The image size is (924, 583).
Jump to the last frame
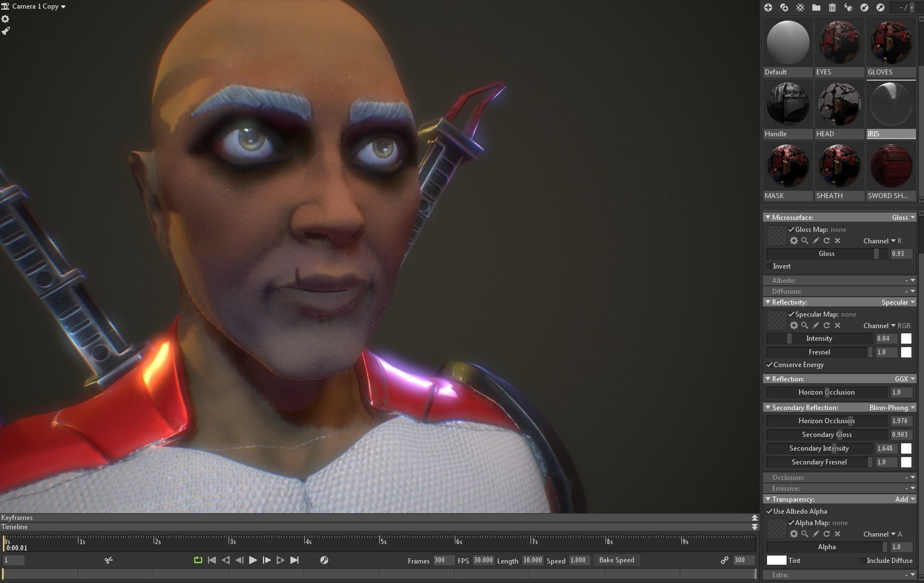(294, 560)
